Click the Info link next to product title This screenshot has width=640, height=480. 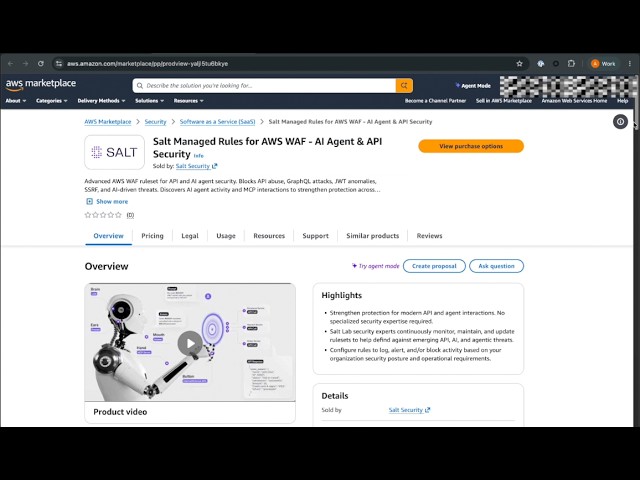[x=198, y=156]
